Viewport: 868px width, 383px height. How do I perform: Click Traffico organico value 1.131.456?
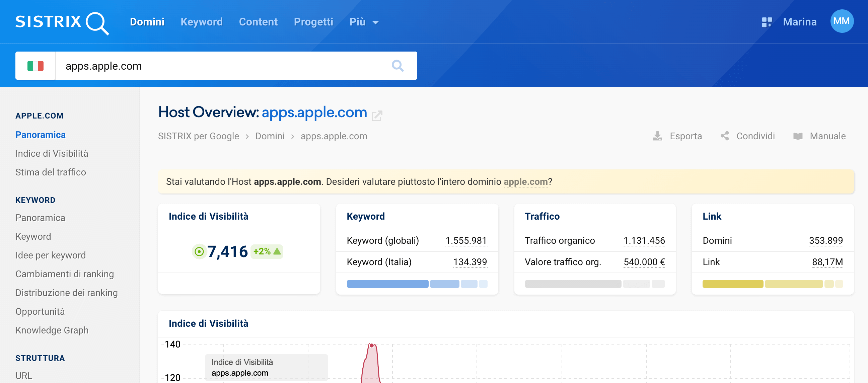tap(644, 240)
